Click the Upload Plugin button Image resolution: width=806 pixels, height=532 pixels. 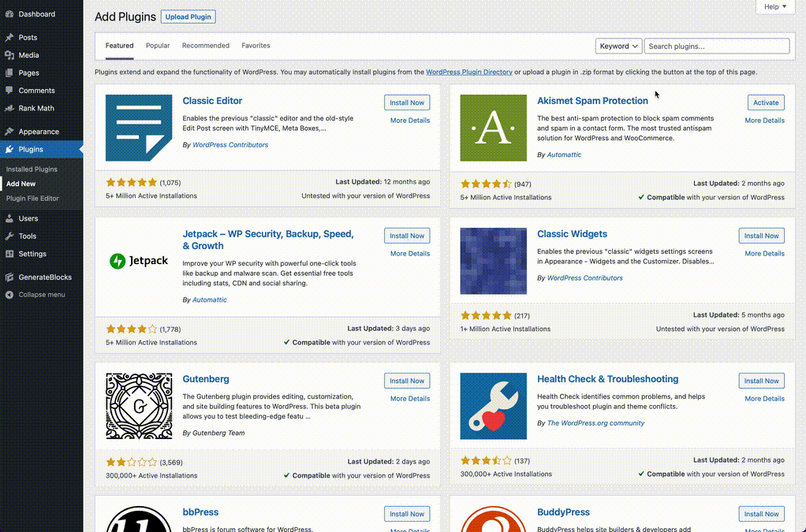(x=188, y=17)
